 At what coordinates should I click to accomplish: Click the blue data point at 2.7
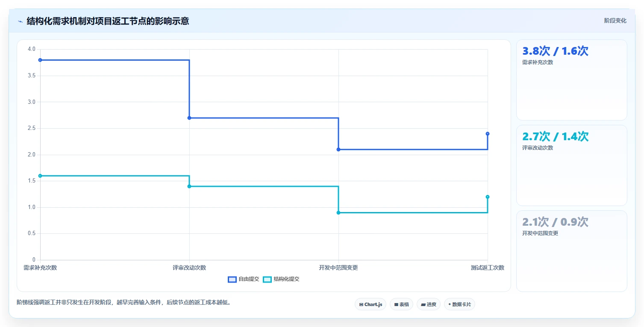189,118
